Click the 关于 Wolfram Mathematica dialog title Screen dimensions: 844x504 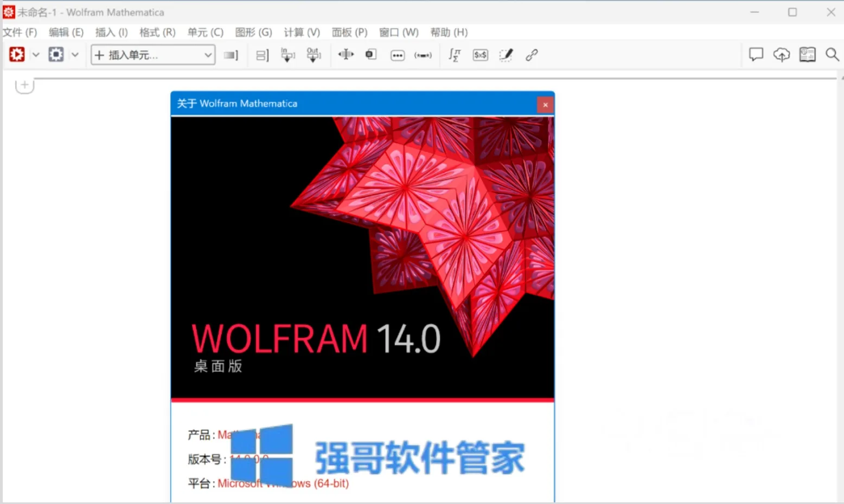(x=237, y=104)
